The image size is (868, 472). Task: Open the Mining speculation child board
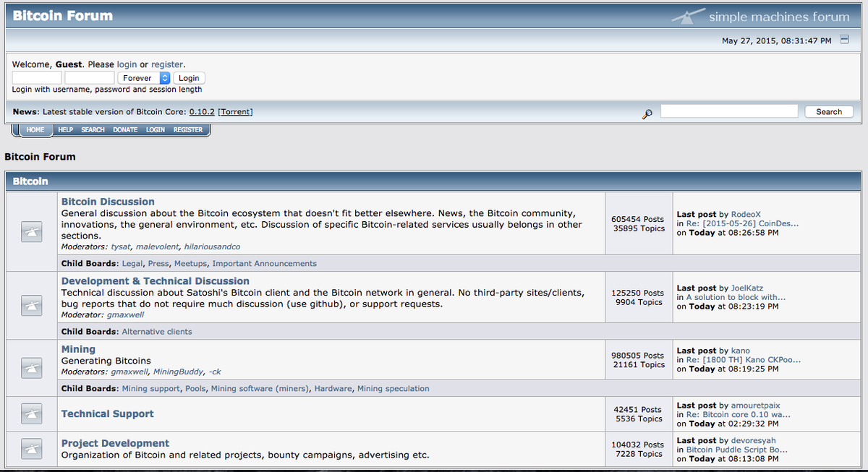(393, 389)
